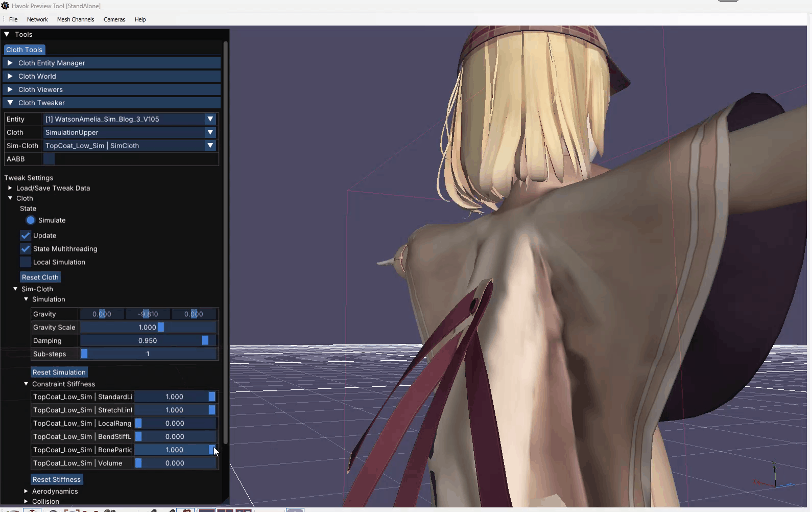Click the Reset Simulation button
812x512 pixels.
59,372
